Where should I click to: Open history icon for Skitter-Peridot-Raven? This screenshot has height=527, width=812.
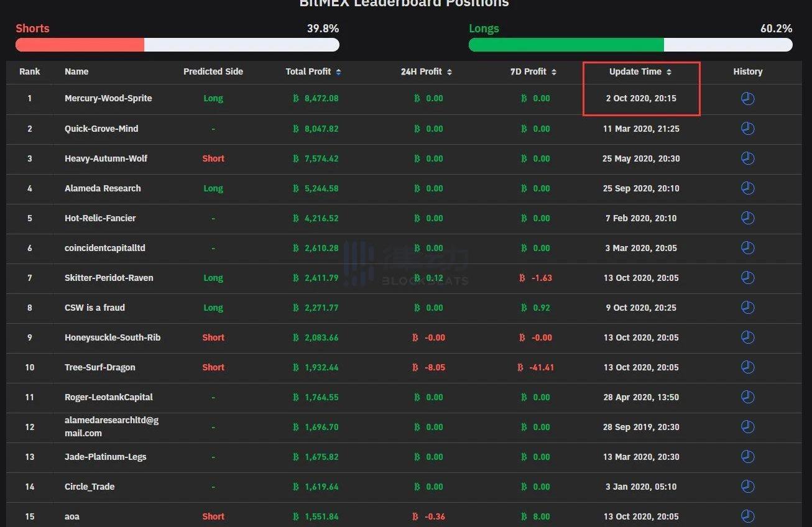point(747,278)
